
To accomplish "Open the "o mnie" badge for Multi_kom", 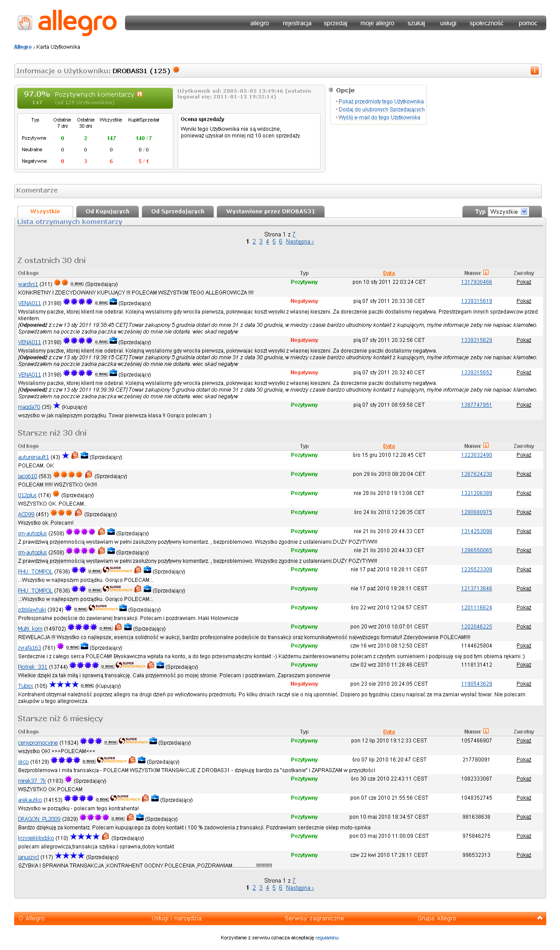I will pyautogui.click(x=106, y=628).
